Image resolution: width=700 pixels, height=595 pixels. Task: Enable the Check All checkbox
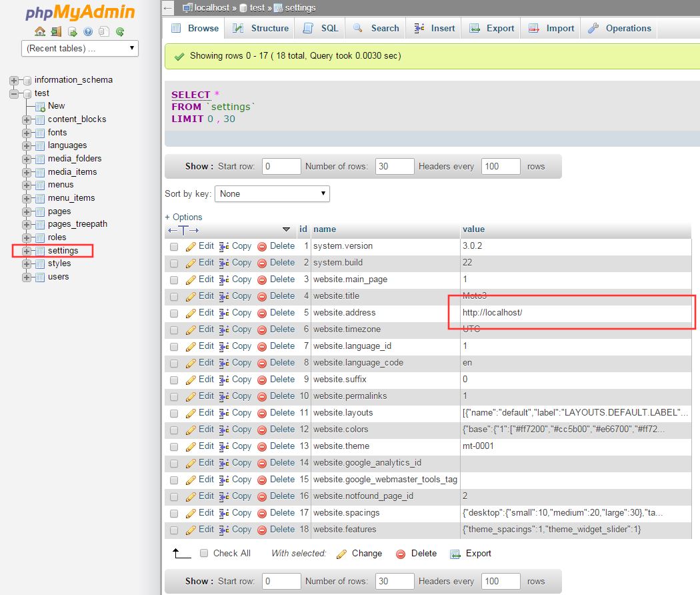coord(204,553)
